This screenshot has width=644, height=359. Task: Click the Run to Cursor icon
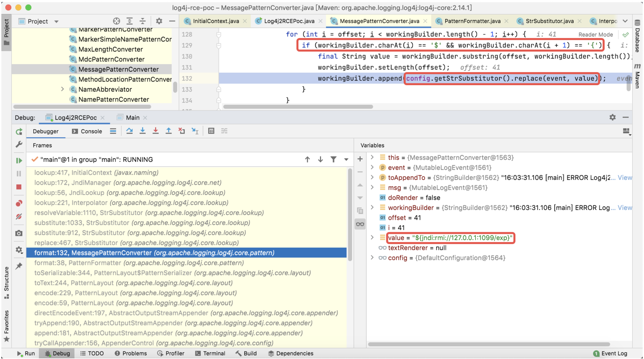(x=195, y=131)
